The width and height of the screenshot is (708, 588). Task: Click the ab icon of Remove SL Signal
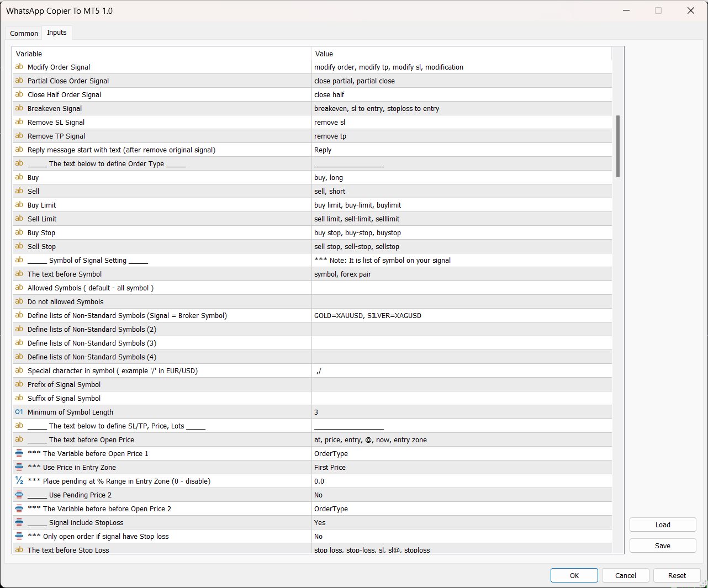click(x=19, y=122)
